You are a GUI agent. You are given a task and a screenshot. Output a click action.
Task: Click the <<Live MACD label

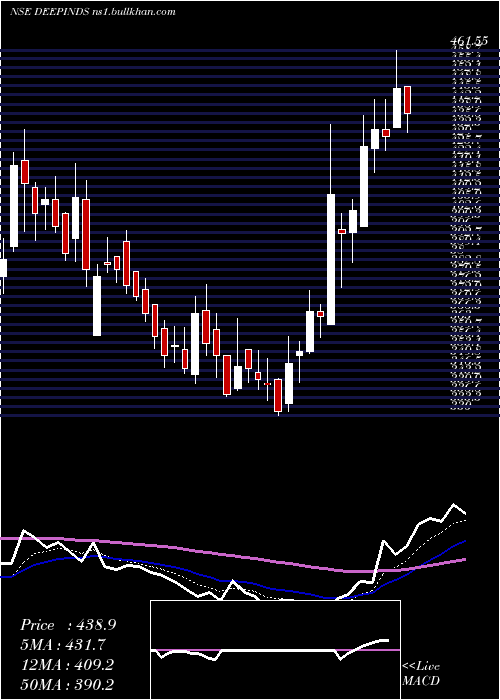tap(421, 674)
